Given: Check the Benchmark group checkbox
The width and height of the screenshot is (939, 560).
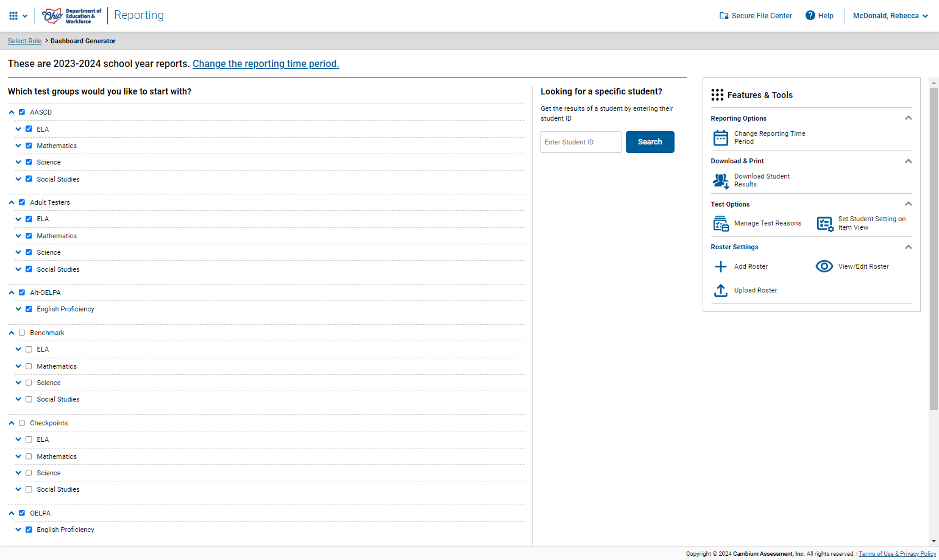Looking at the screenshot, I should 22,333.
